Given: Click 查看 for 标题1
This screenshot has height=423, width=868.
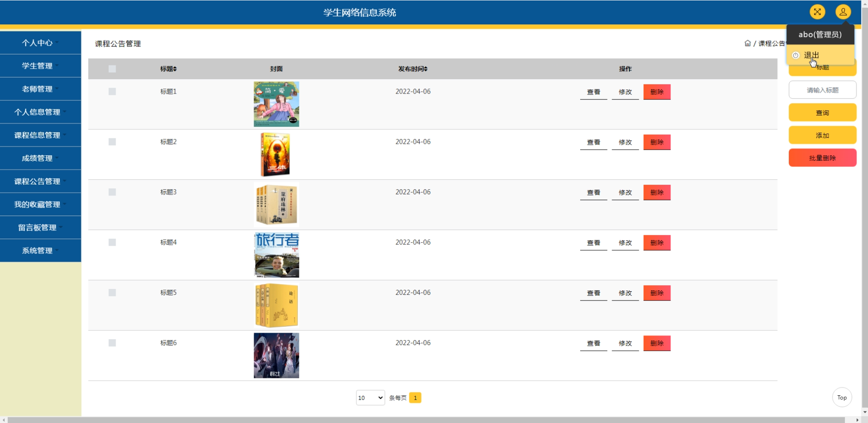Looking at the screenshot, I should coord(594,92).
